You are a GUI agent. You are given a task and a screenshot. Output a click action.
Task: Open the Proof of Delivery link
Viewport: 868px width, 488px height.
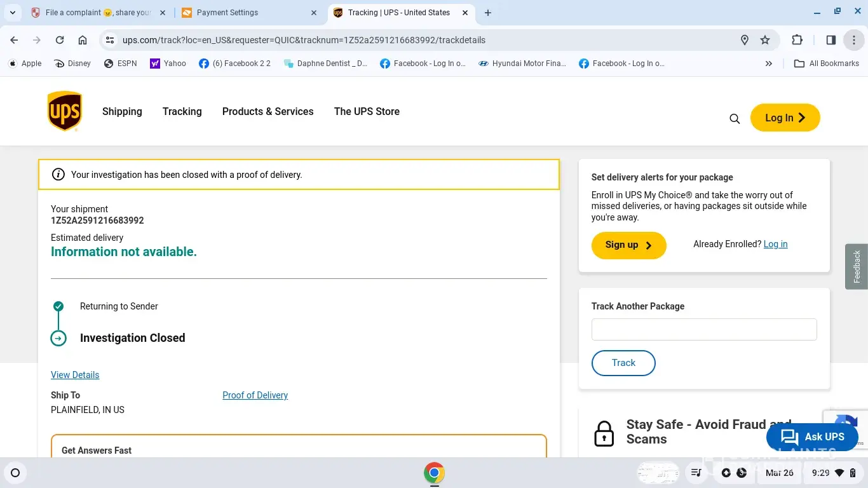[255, 395]
